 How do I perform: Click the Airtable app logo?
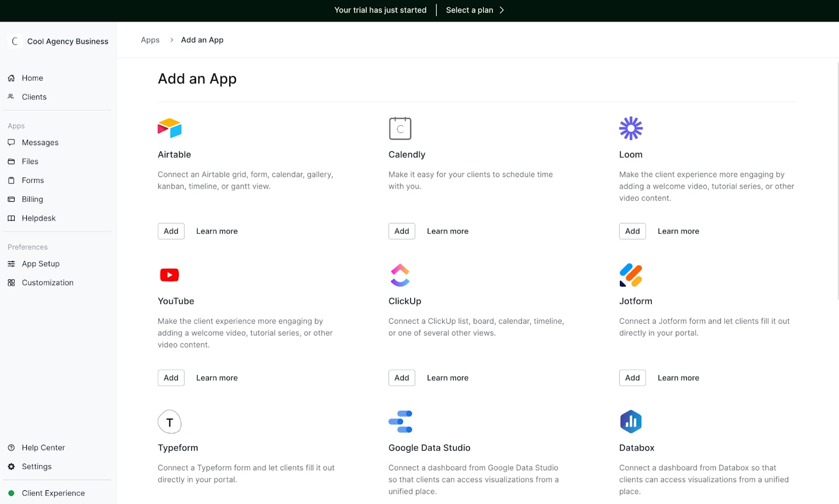coord(169,128)
